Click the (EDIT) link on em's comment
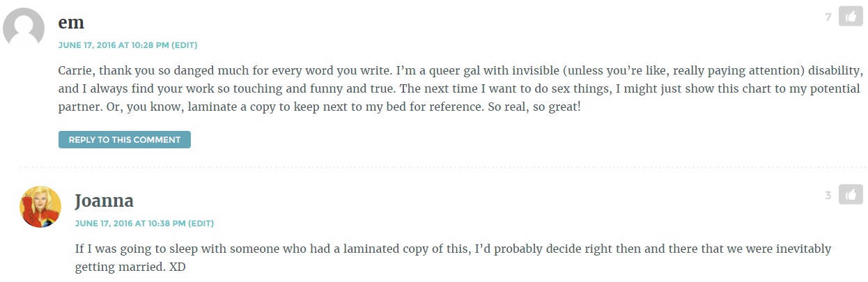868x282 pixels. [x=185, y=45]
